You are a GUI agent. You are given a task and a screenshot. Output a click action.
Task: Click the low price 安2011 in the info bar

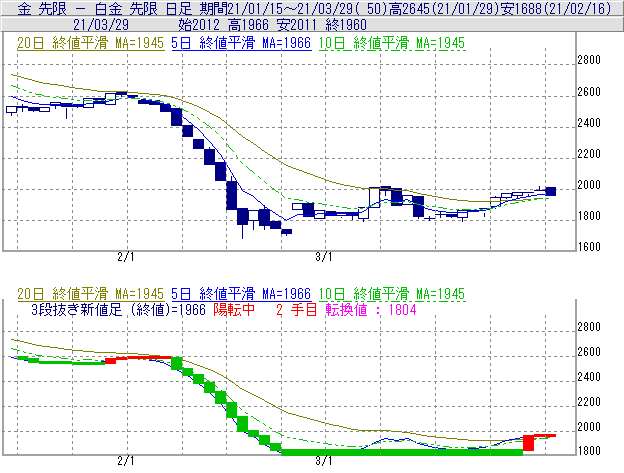point(297,25)
